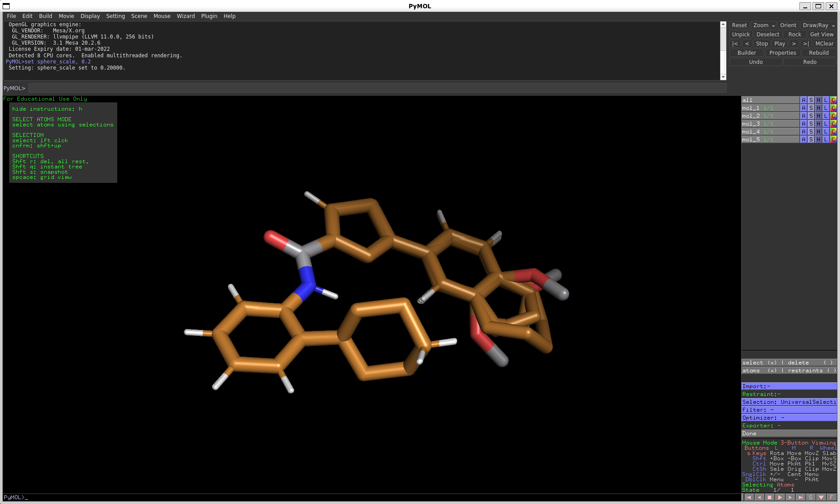Viewport: 840px width, 504px height.
Task: Expand the Optimizer: - wizard entry
Action: 789,418
